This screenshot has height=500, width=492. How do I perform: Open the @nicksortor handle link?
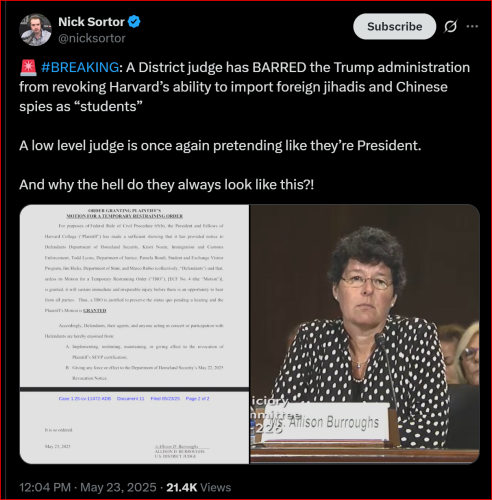92,38
